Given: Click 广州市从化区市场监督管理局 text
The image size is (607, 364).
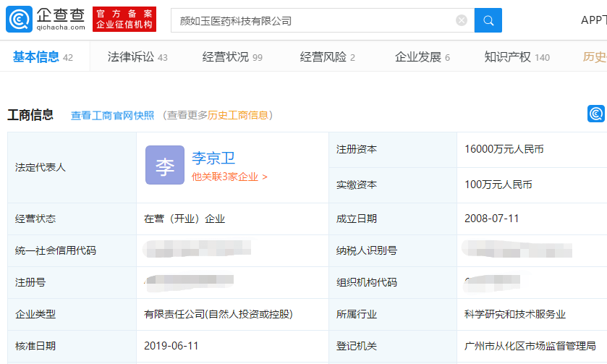Looking at the screenshot, I should pyautogui.click(x=530, y=346).
